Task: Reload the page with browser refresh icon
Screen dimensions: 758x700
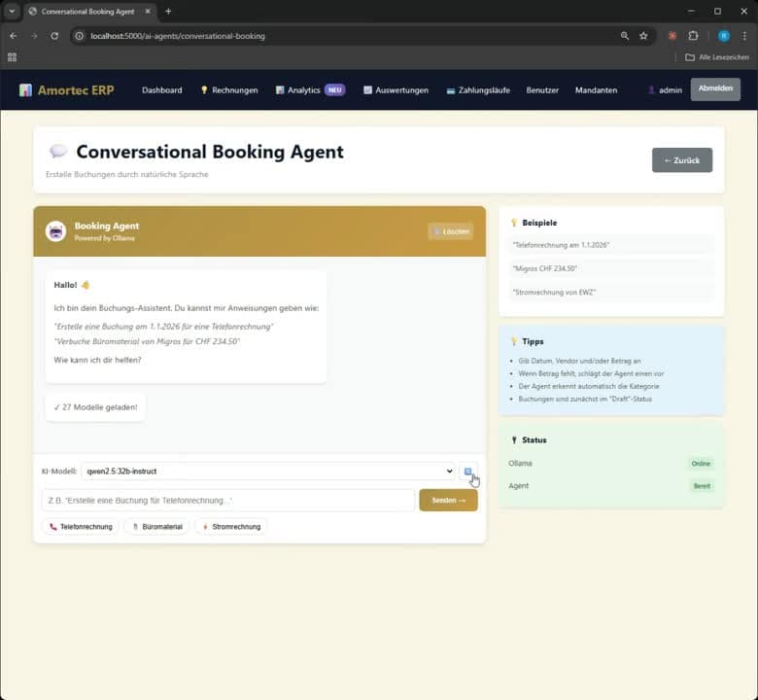Action: click(54, 36)
